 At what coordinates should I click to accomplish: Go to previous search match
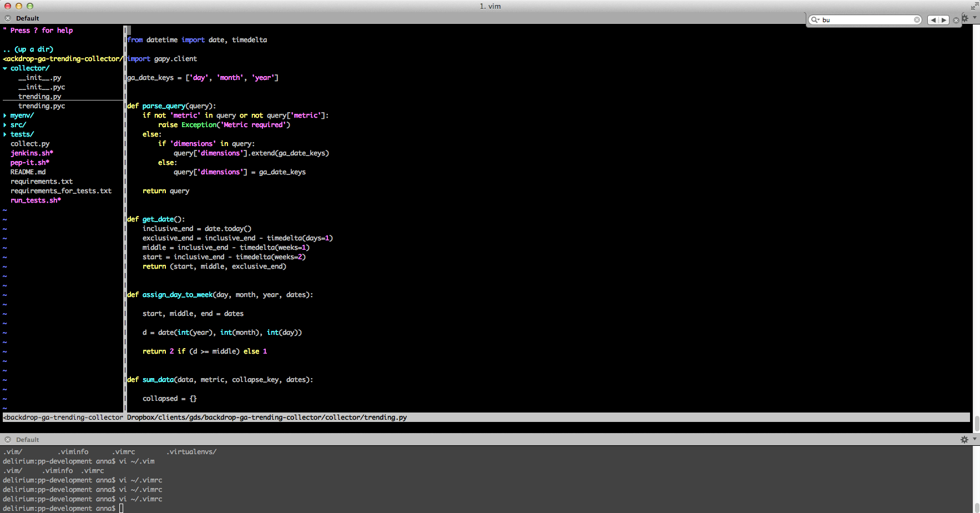pos(933,20)
